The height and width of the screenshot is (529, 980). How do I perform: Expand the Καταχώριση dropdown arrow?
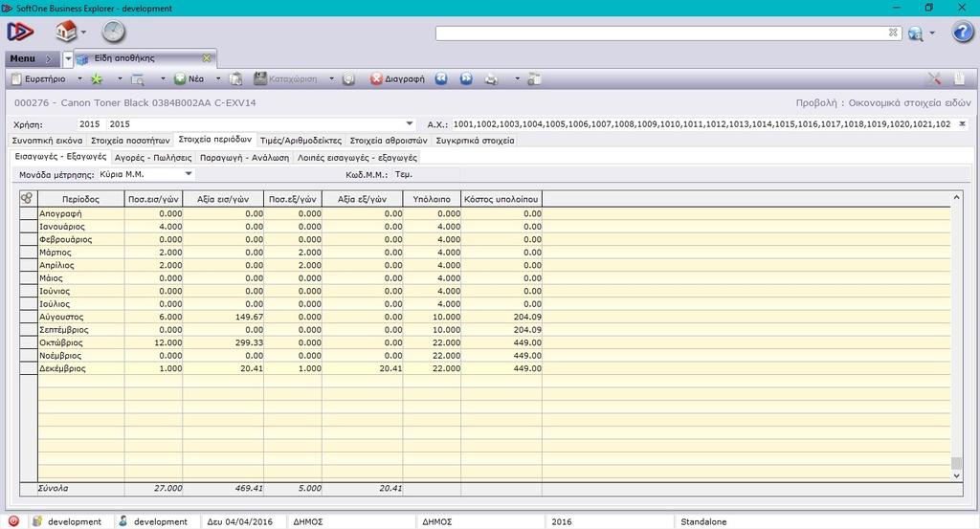[x=331, y=79]
